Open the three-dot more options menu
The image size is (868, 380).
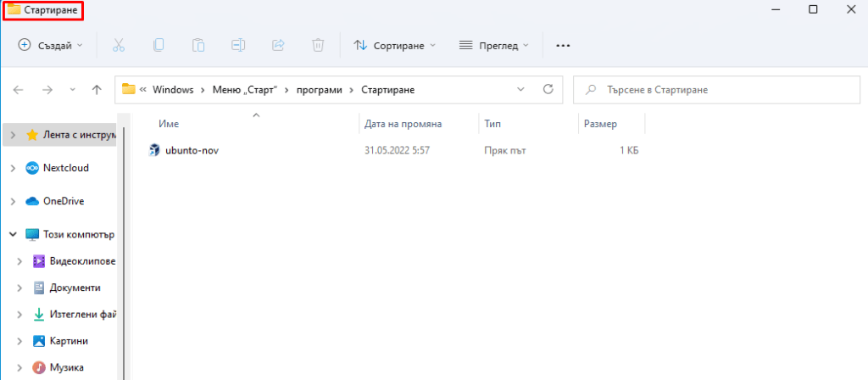[x=563, y=46]
